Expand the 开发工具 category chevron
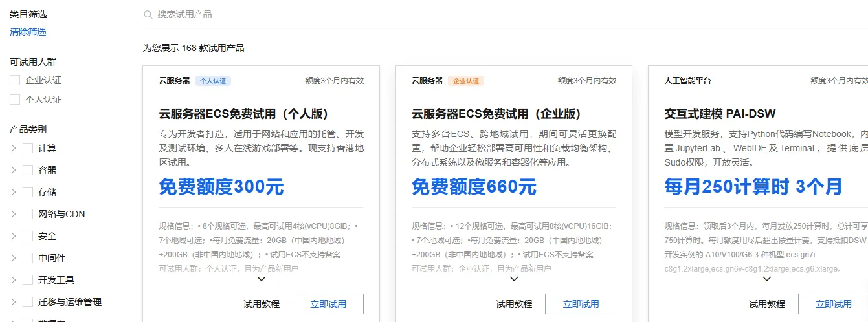868x322 pixels. [x=14, y=280]
